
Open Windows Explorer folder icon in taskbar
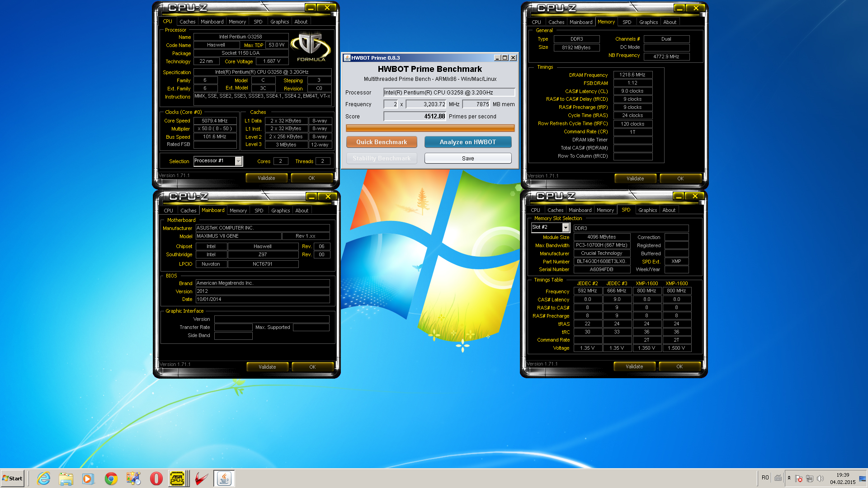[x=66, y=479]
